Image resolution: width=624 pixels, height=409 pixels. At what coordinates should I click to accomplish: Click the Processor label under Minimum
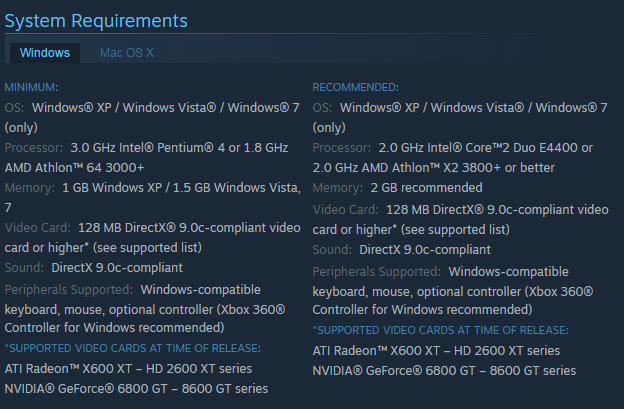click(x=34, y=148)
